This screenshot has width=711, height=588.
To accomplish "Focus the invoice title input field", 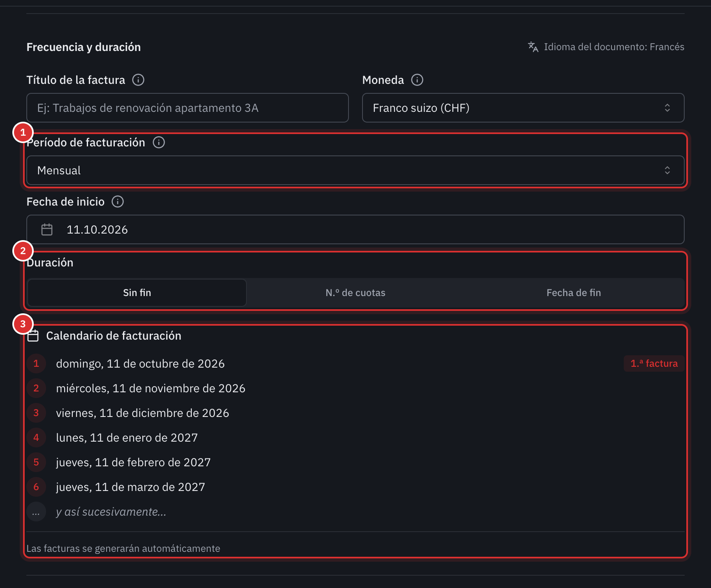I will tap(188, 108).
